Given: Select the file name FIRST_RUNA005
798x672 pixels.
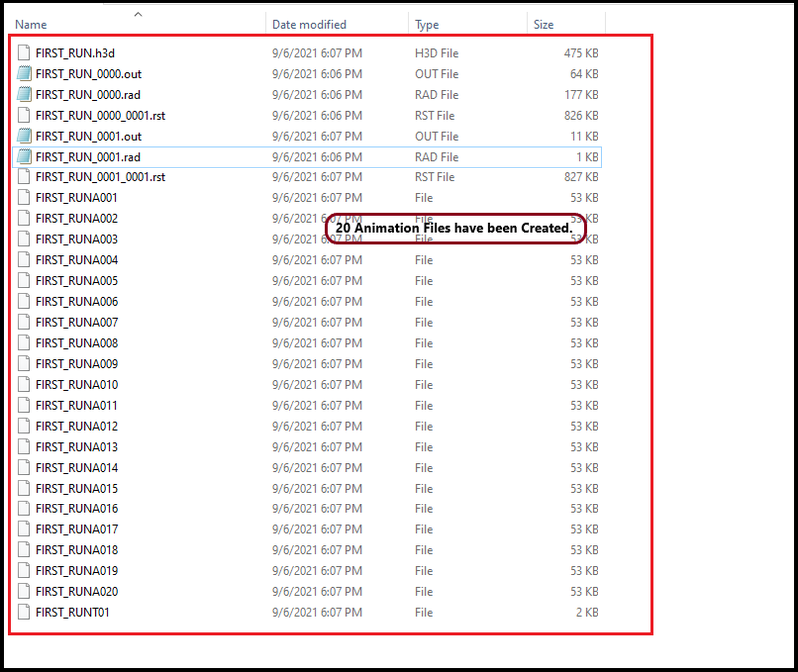Looking at the screenshot, I should pyautogui.click(x=77, y=281).
